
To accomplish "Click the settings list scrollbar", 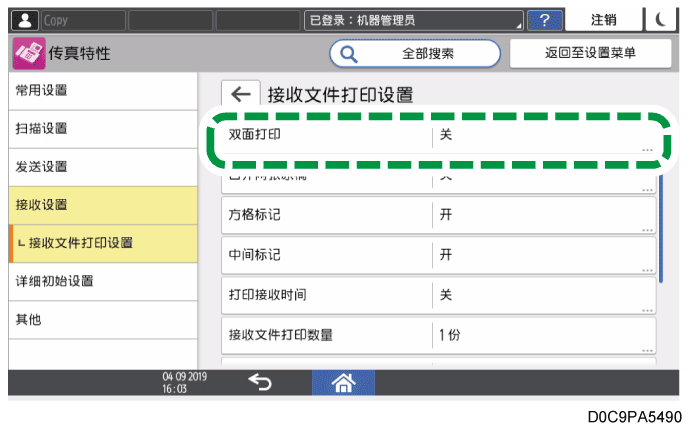I will click(661, 227).
